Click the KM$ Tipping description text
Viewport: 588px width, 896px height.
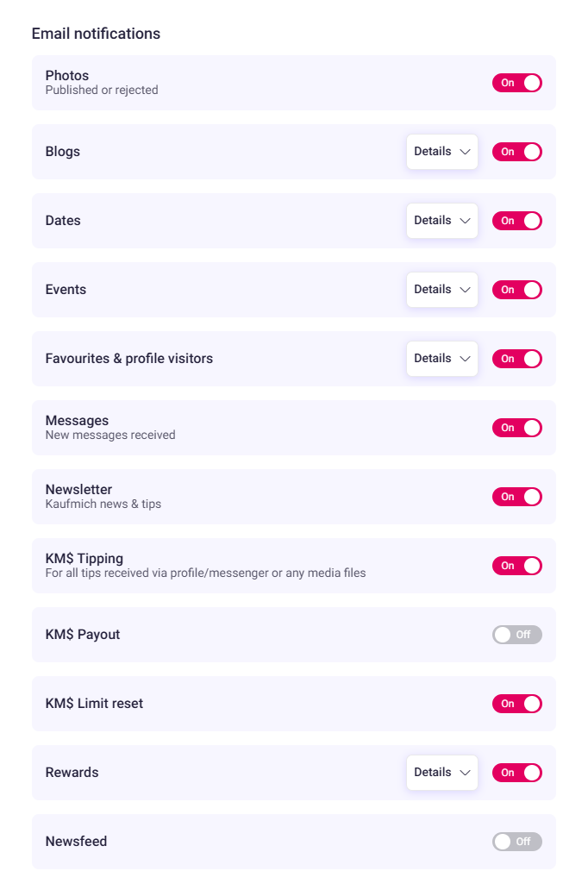click(206, 573)
